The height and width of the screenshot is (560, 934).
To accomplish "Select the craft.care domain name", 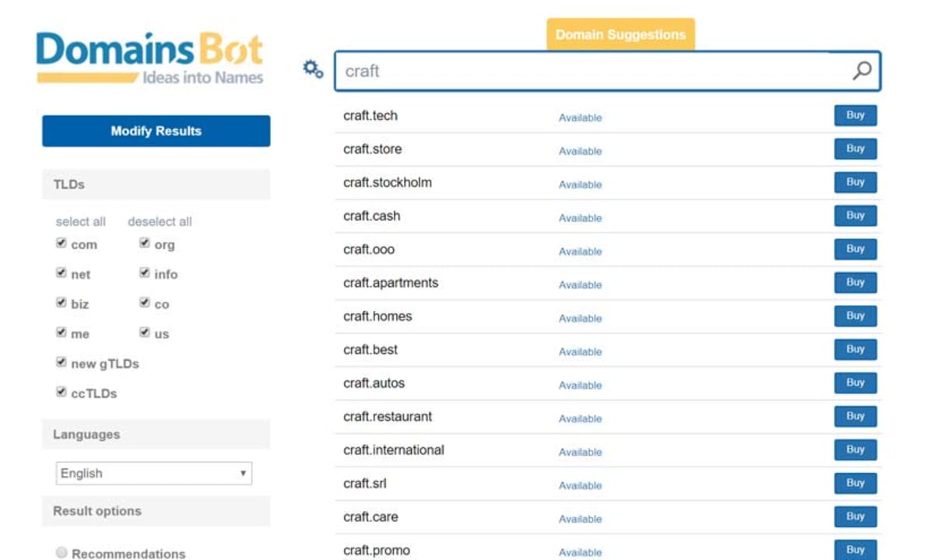I will tap(370, 517).
